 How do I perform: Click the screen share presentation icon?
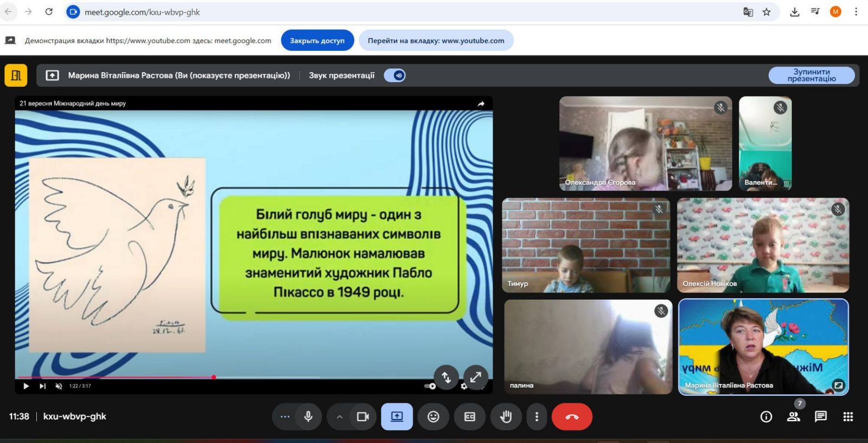coord(397,416)
